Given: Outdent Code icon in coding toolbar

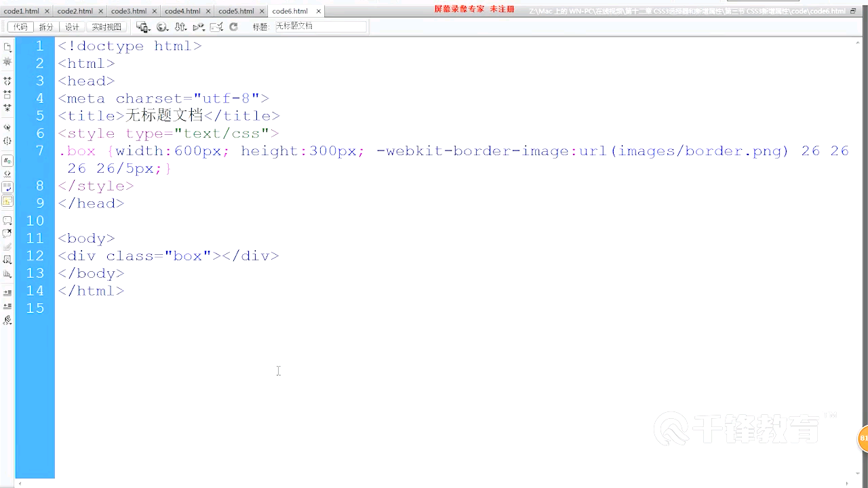Looking at the screenshot, I should click(7, 306).
